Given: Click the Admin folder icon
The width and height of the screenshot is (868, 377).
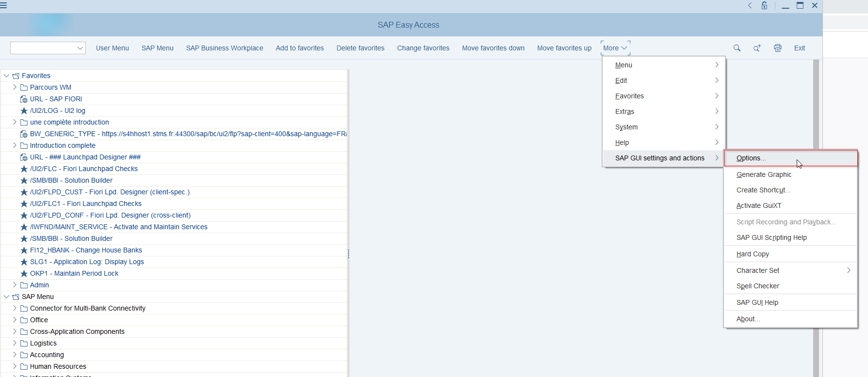Looking at the screenshot, I should [x=24, y=285].
